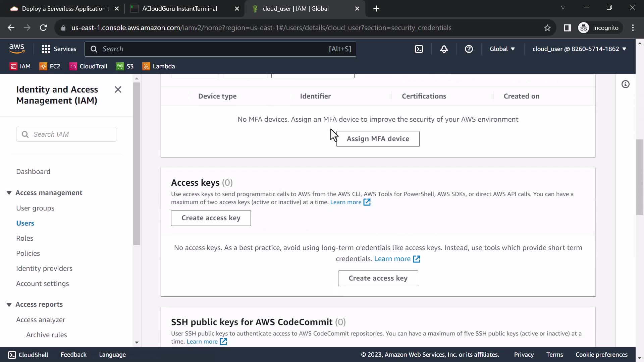Screen dimensions: 644x362
Task: Open the Services grid menu icon
Action: point(46,49)
